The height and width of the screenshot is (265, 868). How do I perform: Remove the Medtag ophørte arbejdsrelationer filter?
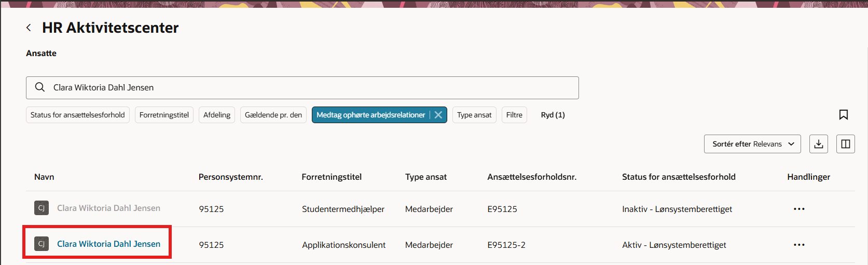pyautogui.click(x=438, y=115)
